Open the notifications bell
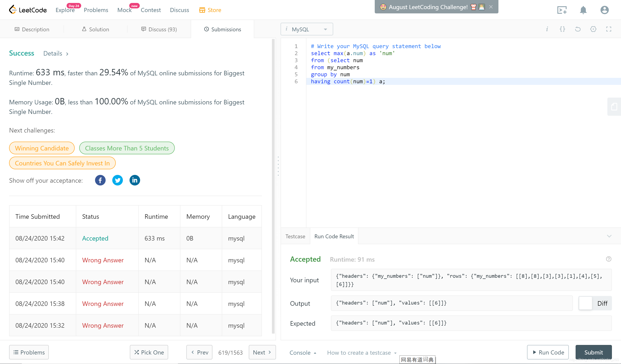 click(583, 10)
